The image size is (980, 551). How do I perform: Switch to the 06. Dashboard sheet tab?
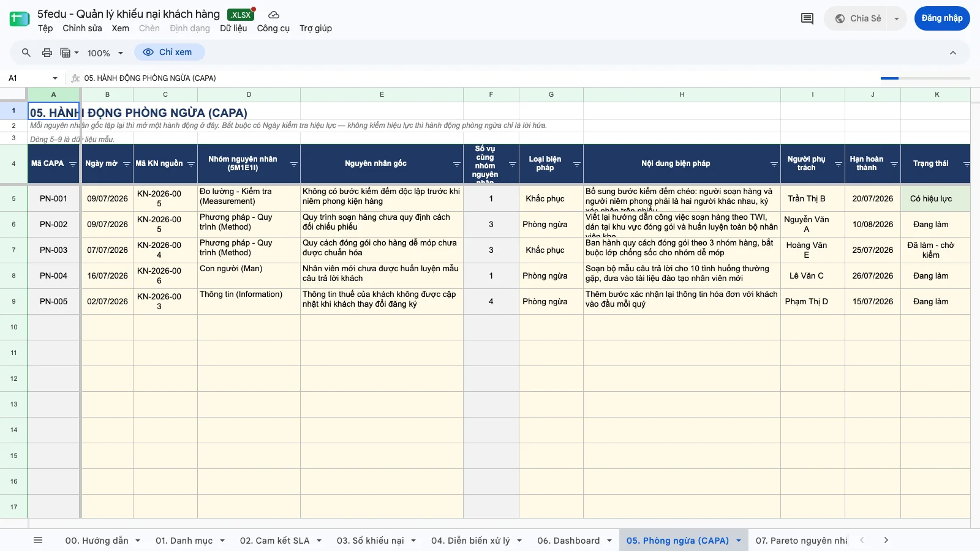coord(568,541)
